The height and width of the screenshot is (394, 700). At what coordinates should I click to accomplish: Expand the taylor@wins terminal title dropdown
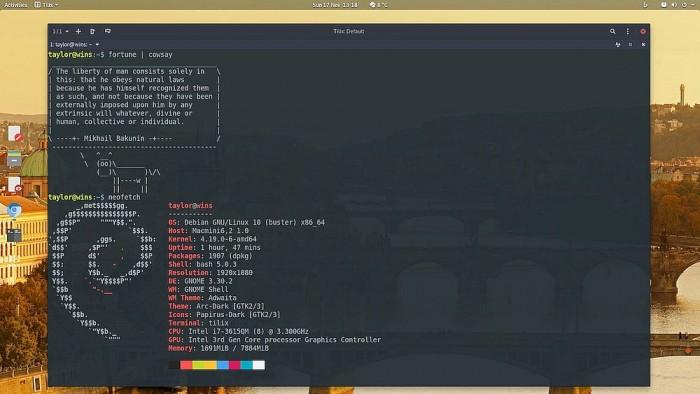click(97, 45)
